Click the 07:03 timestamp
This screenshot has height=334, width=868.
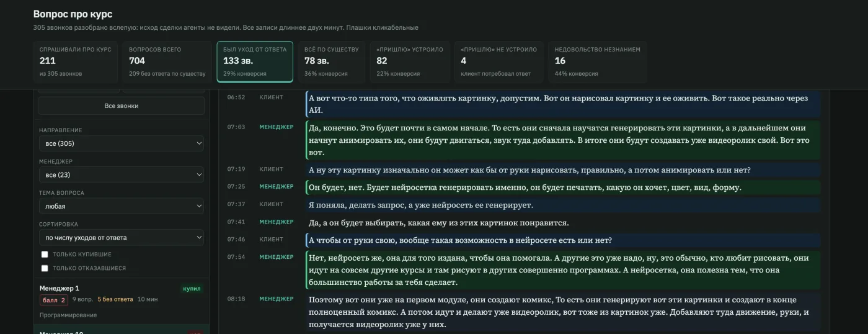236,127
